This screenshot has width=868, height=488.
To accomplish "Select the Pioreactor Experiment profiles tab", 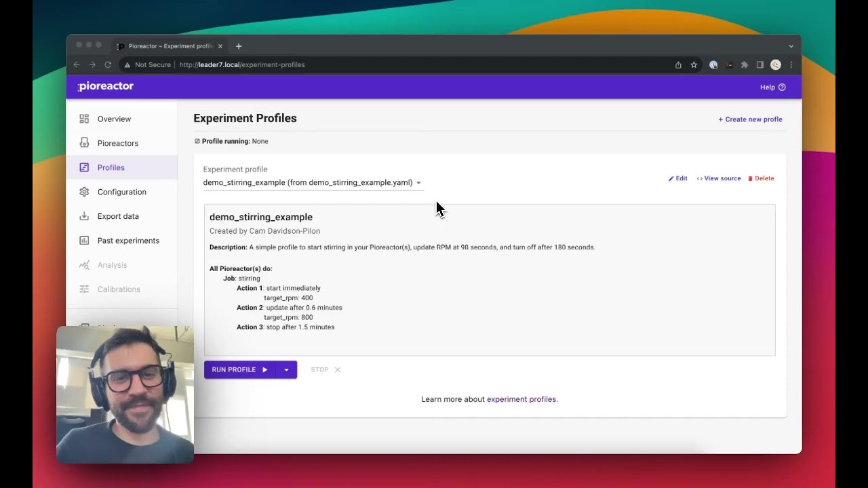I will point(170,46).
